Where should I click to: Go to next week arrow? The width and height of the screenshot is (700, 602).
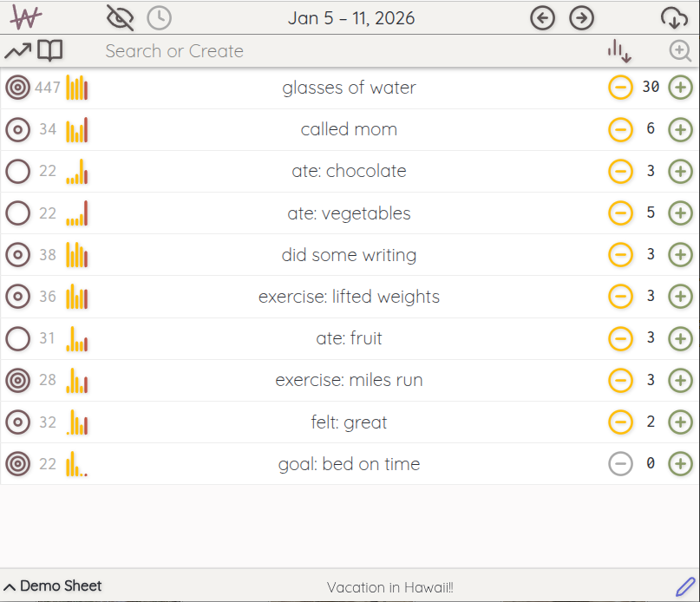pyautogui.click(x=581, y=17)
